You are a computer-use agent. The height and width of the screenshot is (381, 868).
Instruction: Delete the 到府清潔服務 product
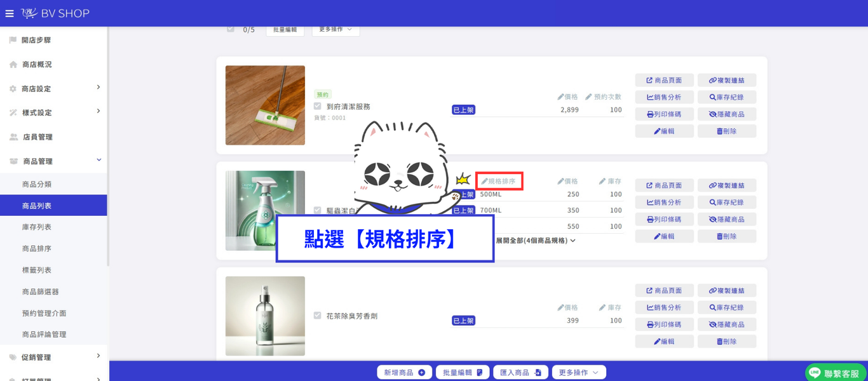726,131
